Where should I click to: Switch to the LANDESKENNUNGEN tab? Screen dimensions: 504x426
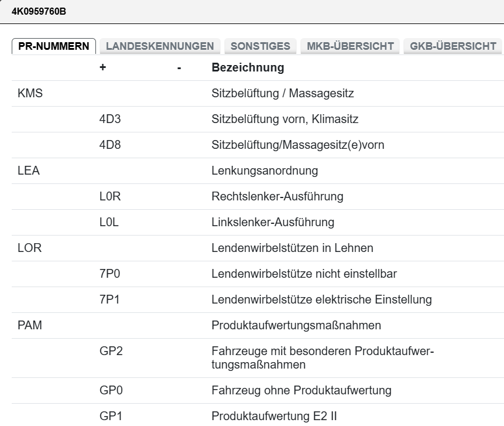(x=160, y=46)
